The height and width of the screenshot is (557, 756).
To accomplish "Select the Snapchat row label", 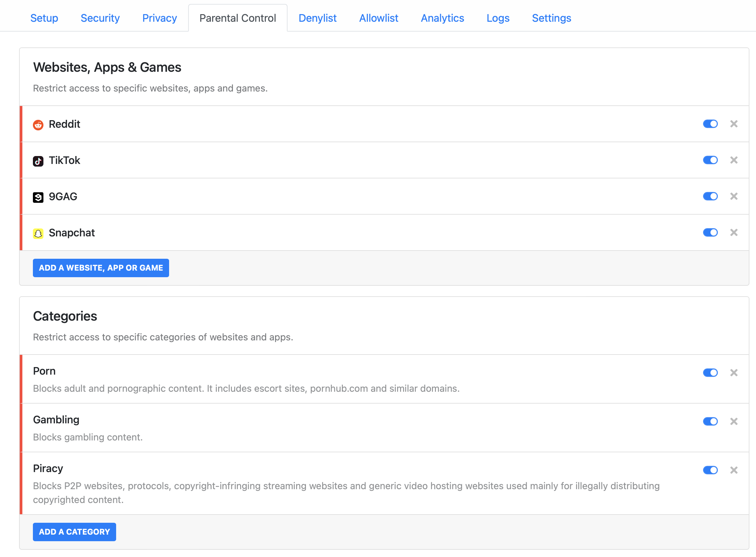I will tap(72, 233).
